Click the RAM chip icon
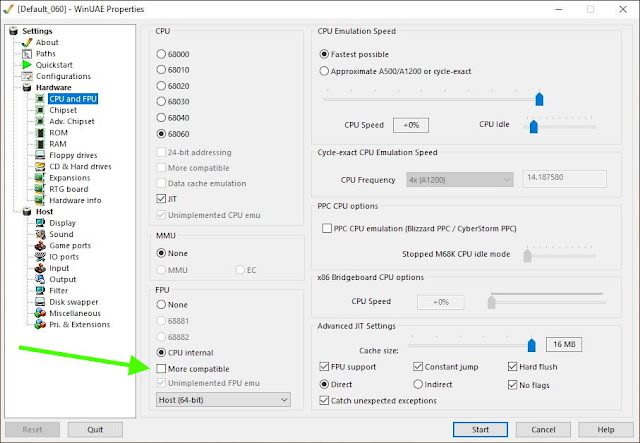The image size is (640, 443). (x=40, y=144)
